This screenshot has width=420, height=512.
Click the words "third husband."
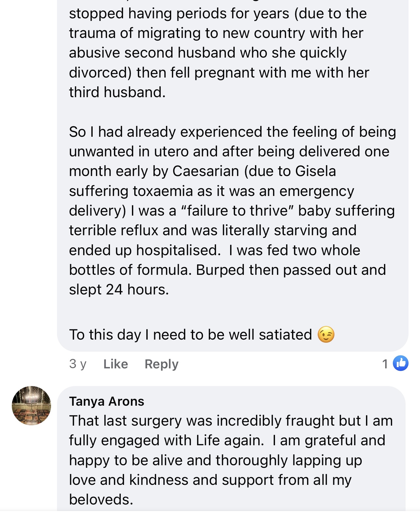[117, 92]
